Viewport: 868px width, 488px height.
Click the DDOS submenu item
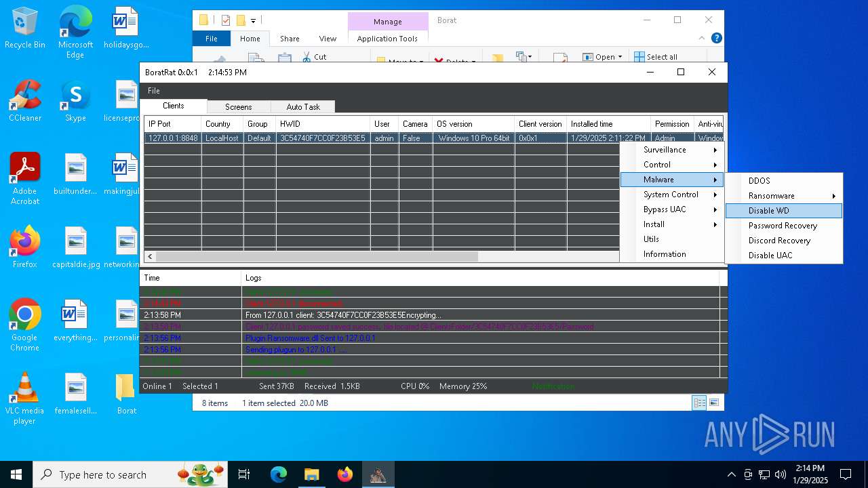pos(784,181)
